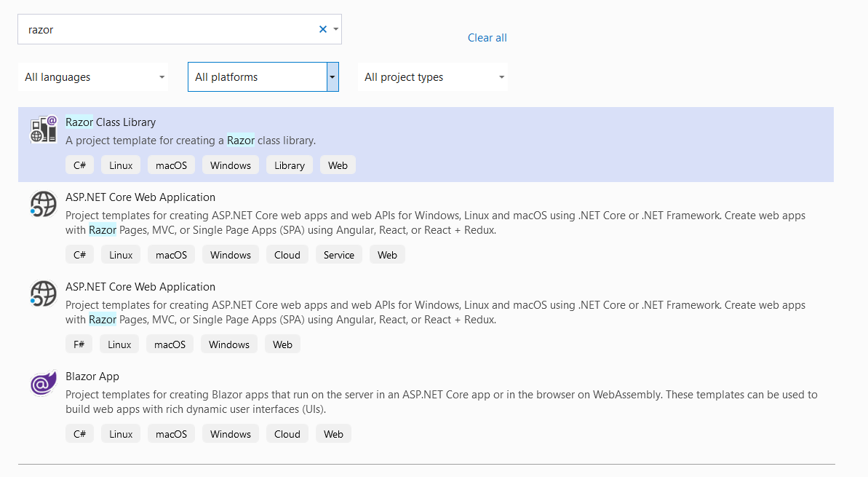868x477 pixels.
Task: Click the Clear all link
Action: [487, 38]
